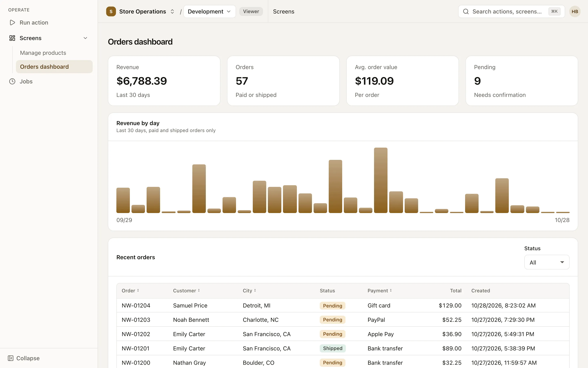The height and width of the screenshot is (368, 588).
Task: Click the Pending 9 card
Action: click(522, 81)
